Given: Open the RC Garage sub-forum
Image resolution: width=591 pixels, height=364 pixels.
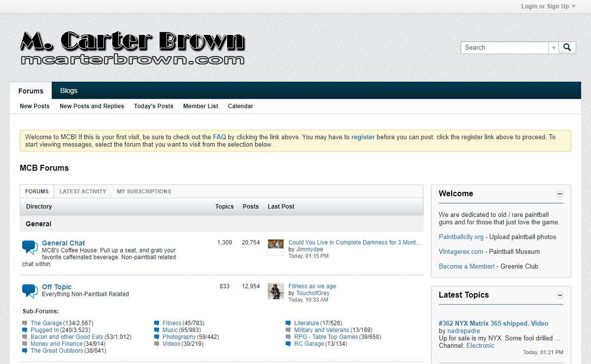Looking at the screenshot, I should coord(309,344).
